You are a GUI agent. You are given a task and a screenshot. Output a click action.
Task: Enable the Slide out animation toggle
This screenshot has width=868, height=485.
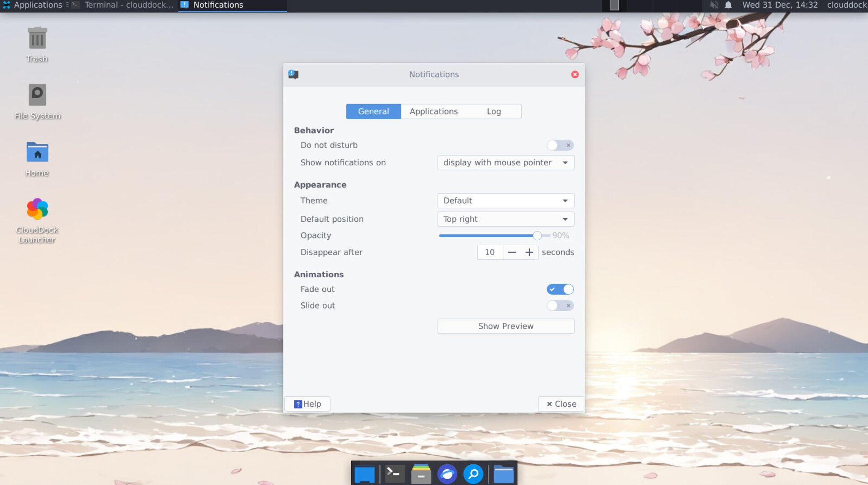[560, 306]
